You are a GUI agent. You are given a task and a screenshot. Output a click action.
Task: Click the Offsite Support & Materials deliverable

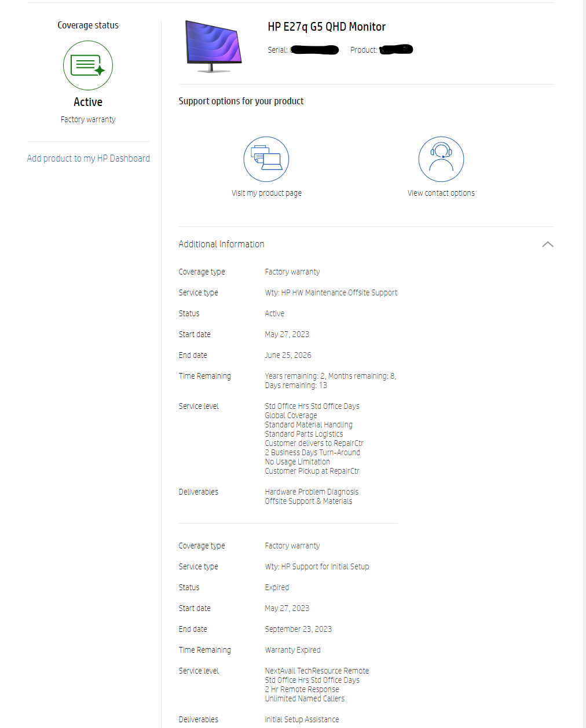(x=309, y=501)
